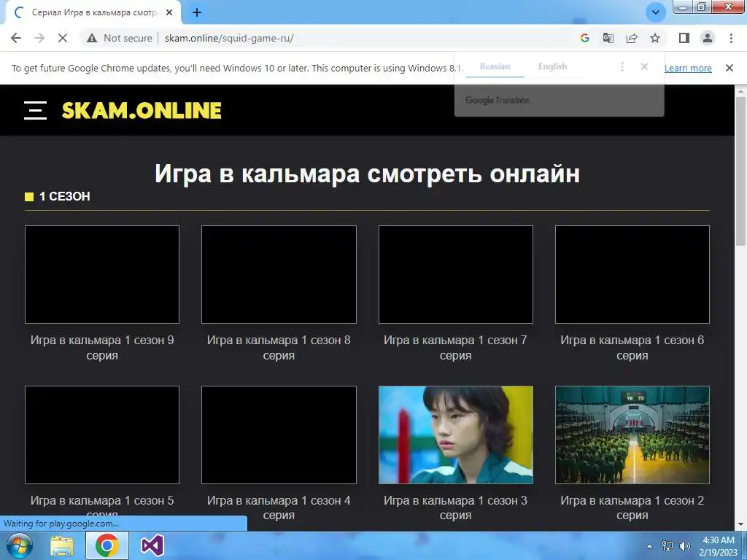Click the Google icon in the address bar
This screenshot has width=747, height=560.
click(585, 38)
